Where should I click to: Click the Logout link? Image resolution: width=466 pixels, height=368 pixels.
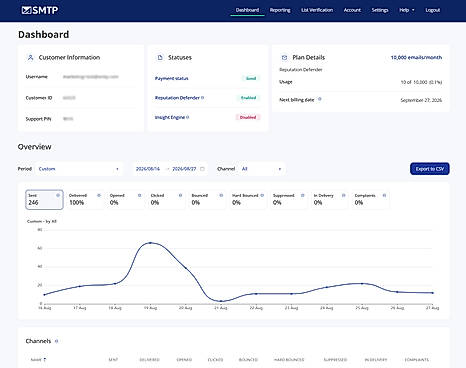(x=433, y=10)
